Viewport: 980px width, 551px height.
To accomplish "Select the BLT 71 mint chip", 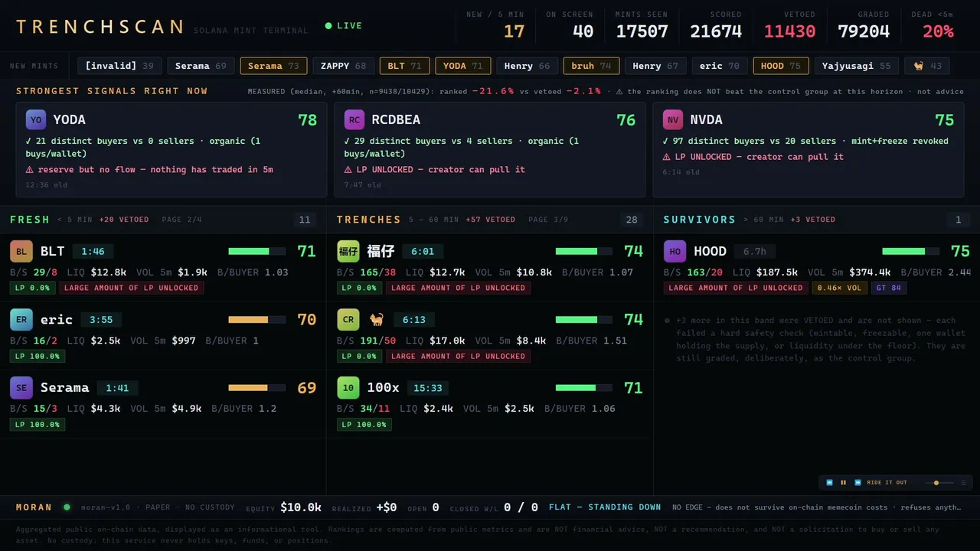I will tap(404, 66).
